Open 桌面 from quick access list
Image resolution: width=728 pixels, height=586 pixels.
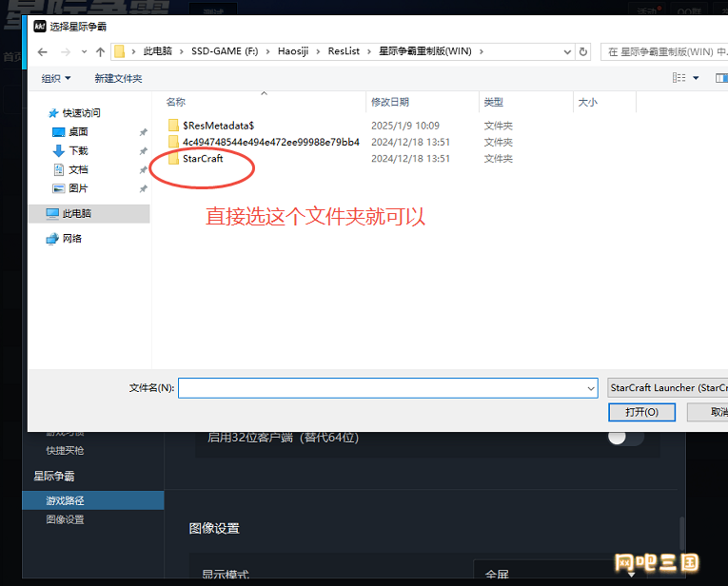pos(78,132)
